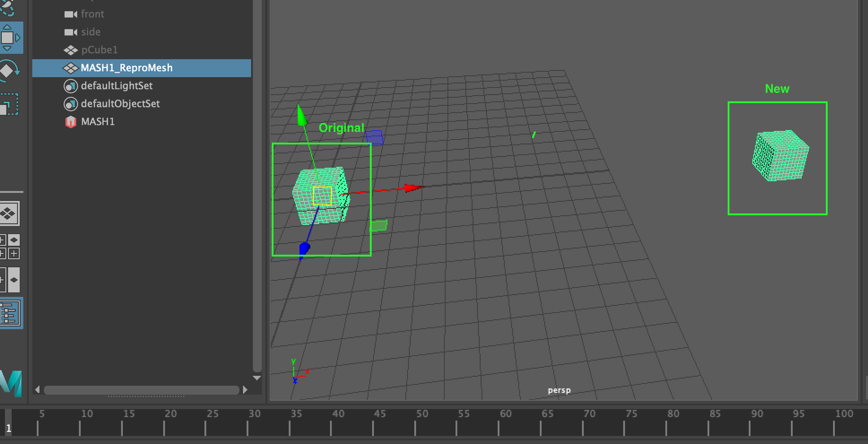Select the Scale tool in the toolbar
This screenshot has height=444, width=868.
(9, 104)
